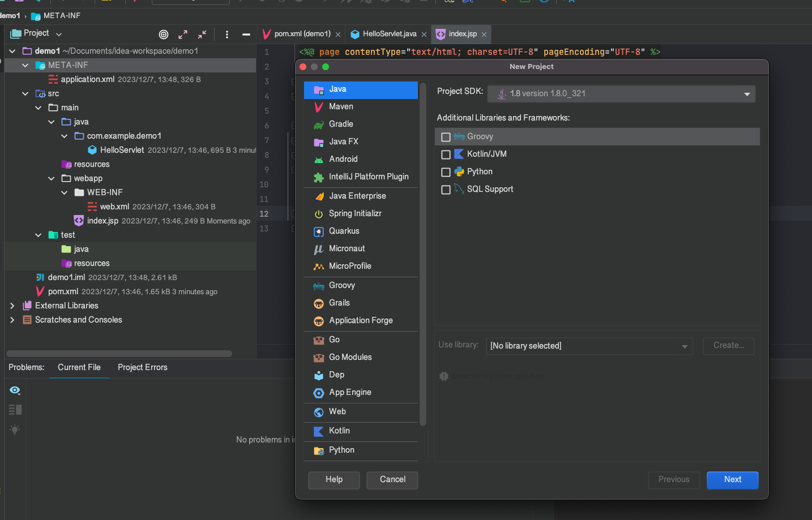Expand External Libraries node

[x=12, y=306]
